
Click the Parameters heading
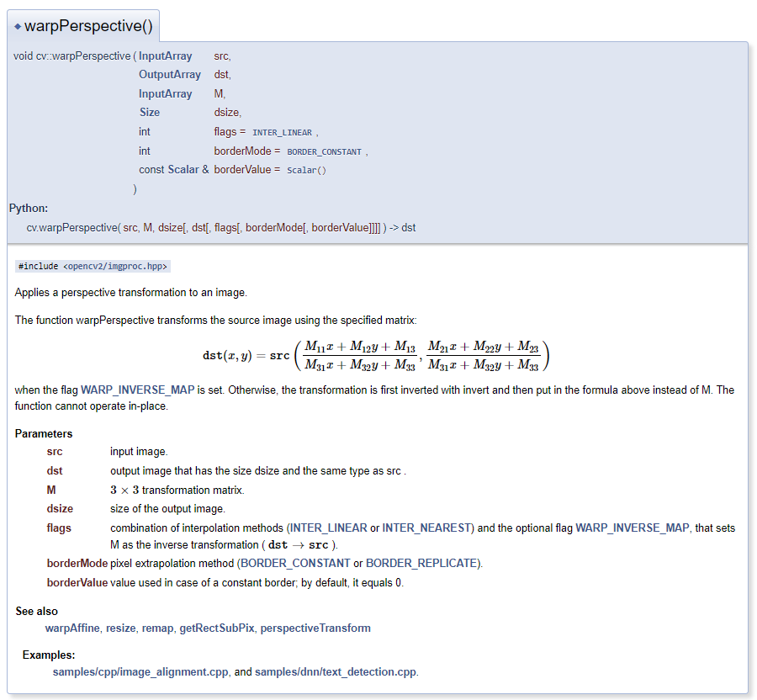[x=44, y=433]
